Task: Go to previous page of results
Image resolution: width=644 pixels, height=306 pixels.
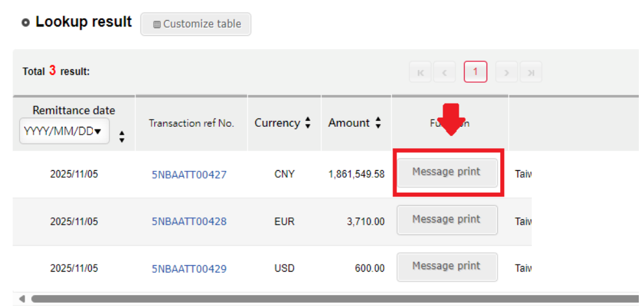Action: pyautogui.click(x=444, y=72)
